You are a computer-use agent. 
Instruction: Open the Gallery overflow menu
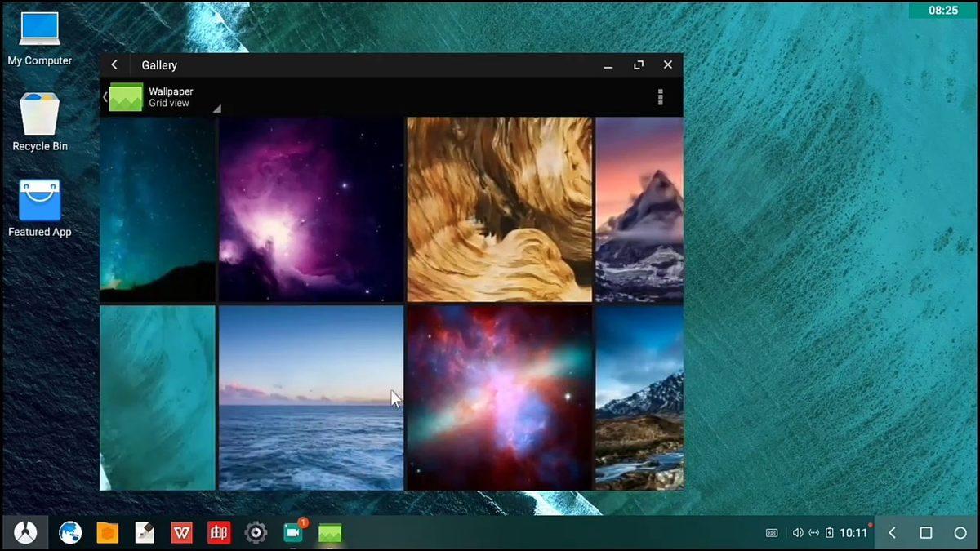pyautogui.click(x=660, y=97)
